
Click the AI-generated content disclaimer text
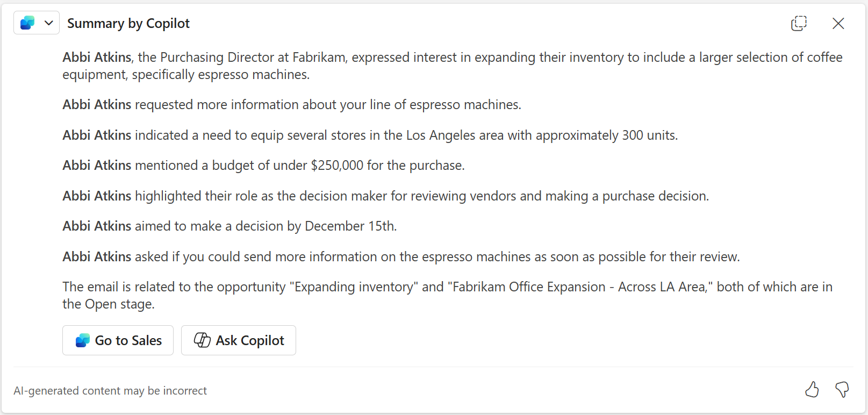coord(110,391)
